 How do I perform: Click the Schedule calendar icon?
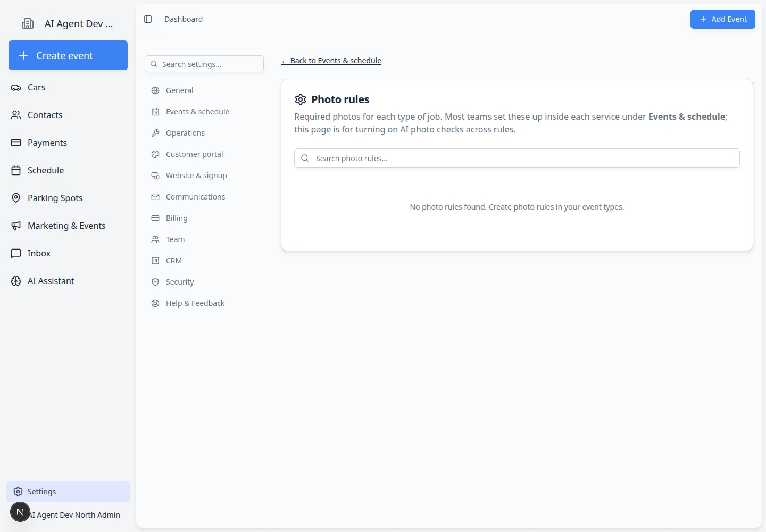pyautogui.click(x=16, y=170)
